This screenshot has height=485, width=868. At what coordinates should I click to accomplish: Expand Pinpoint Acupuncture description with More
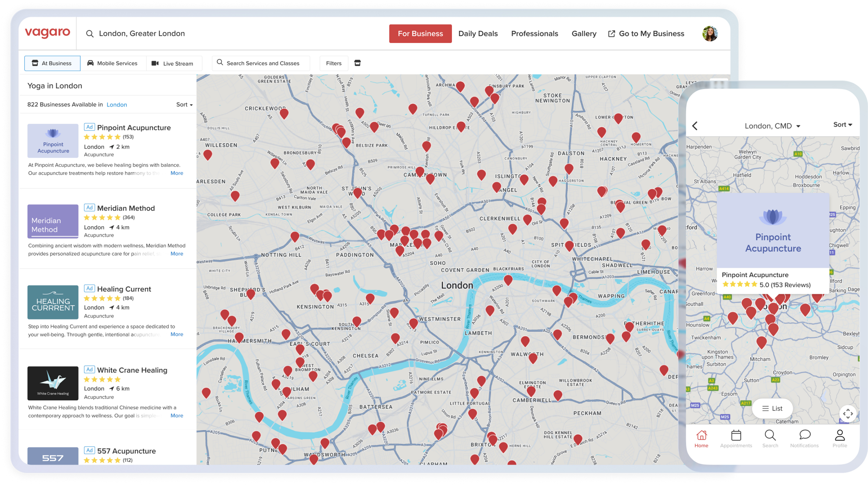pos(177,173)
